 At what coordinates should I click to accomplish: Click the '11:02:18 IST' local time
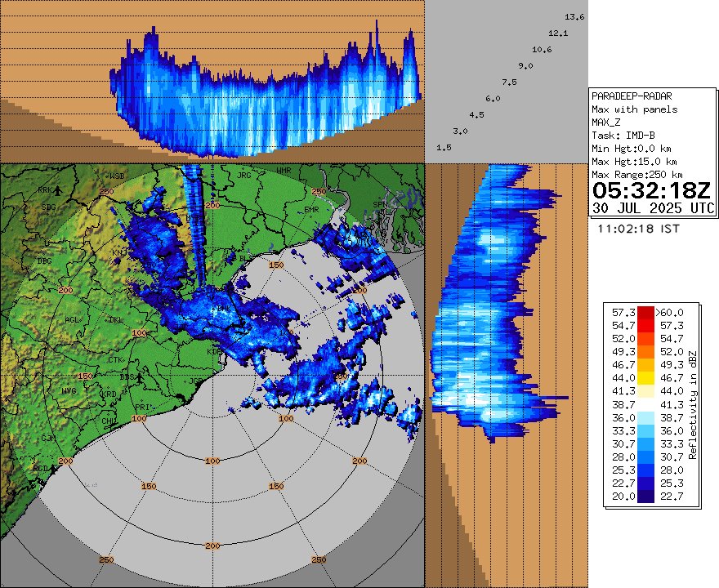pyautogui.click(x=638, y=229)
